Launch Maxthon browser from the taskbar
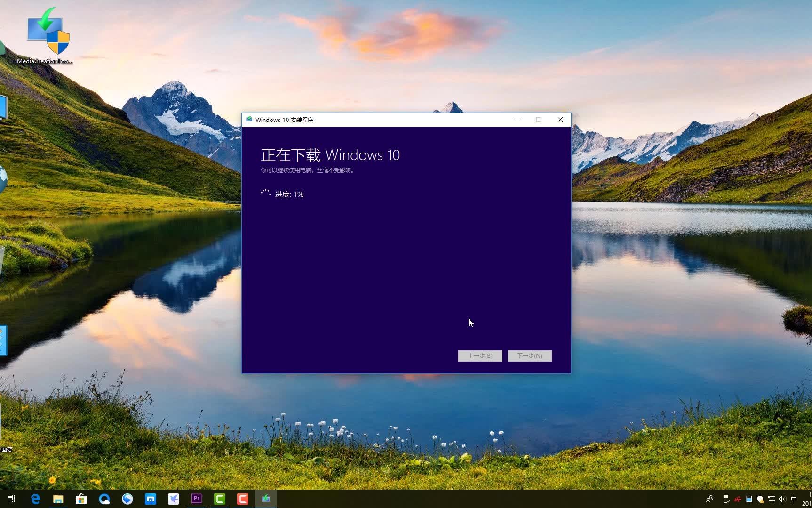The width and height of the screenshot is (812, 508). click(151, 499)
